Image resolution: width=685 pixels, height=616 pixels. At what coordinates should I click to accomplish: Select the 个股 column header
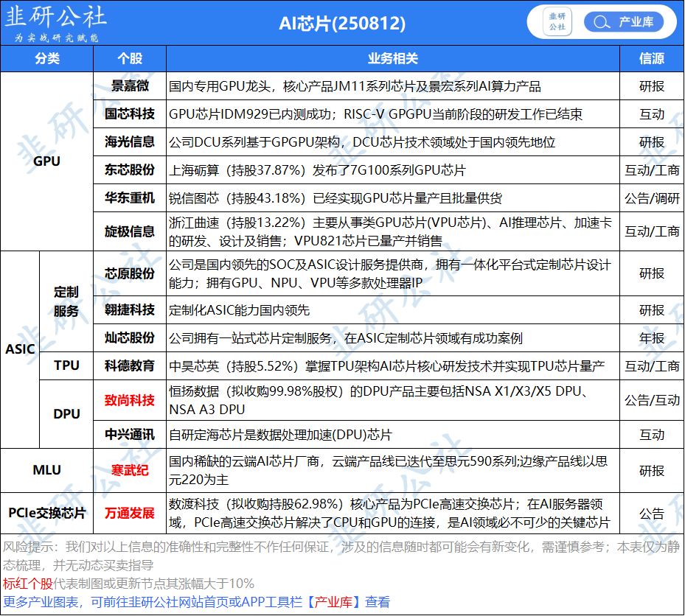(130, 59)
